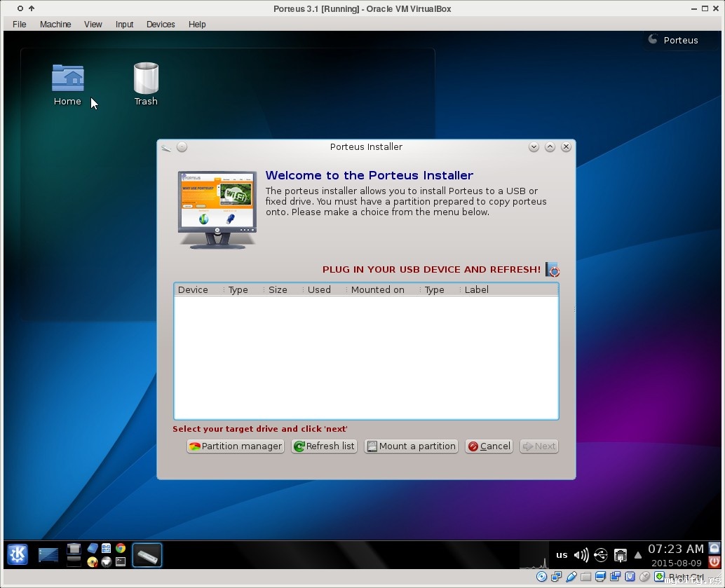The width and height of the screenshot is (725, 588).
Task: Maximize the Porteus Installer window
Action: pyautogui.click(x=550, y=147)
